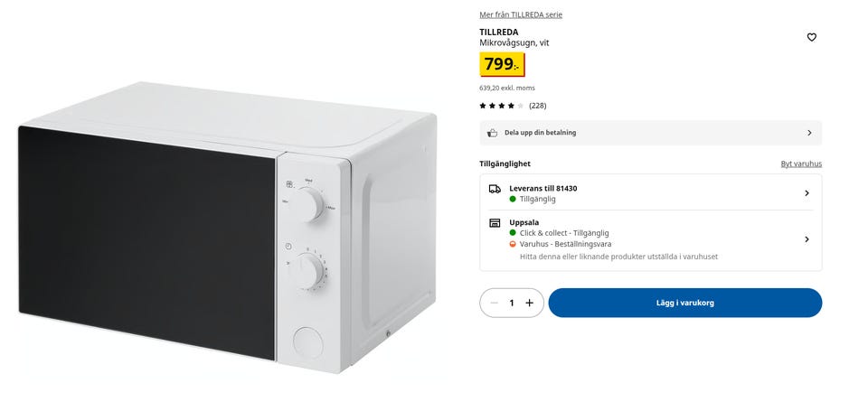Expand Leverans till 81430 details arrow
Image resolution: width=868 pixels, height=402 pixels.
[807, 193]
